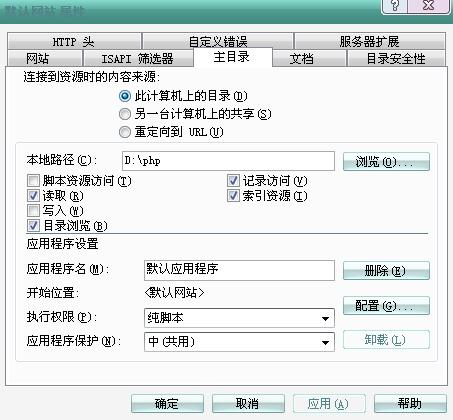Image resolution: width=453 pixels, height=420 pixels.
Task: Open the 目录安全性 tab
Action: pos(396,59)
